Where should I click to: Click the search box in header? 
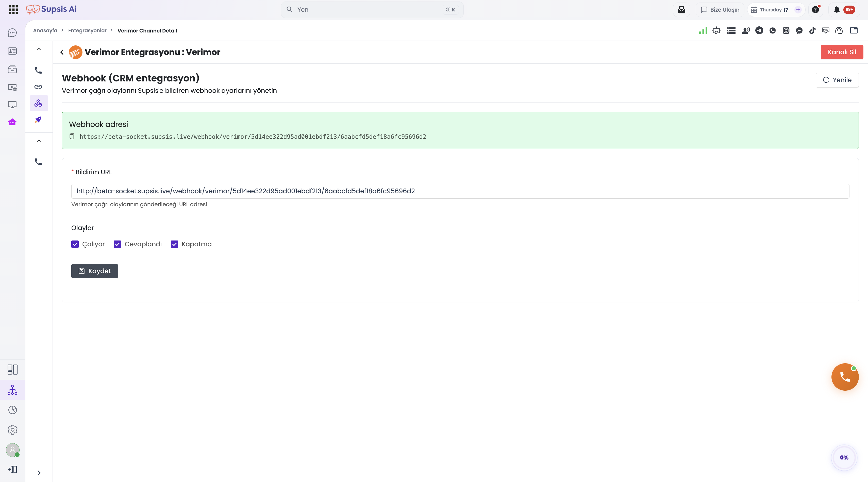pyautogui.click(x=372, y=10)
